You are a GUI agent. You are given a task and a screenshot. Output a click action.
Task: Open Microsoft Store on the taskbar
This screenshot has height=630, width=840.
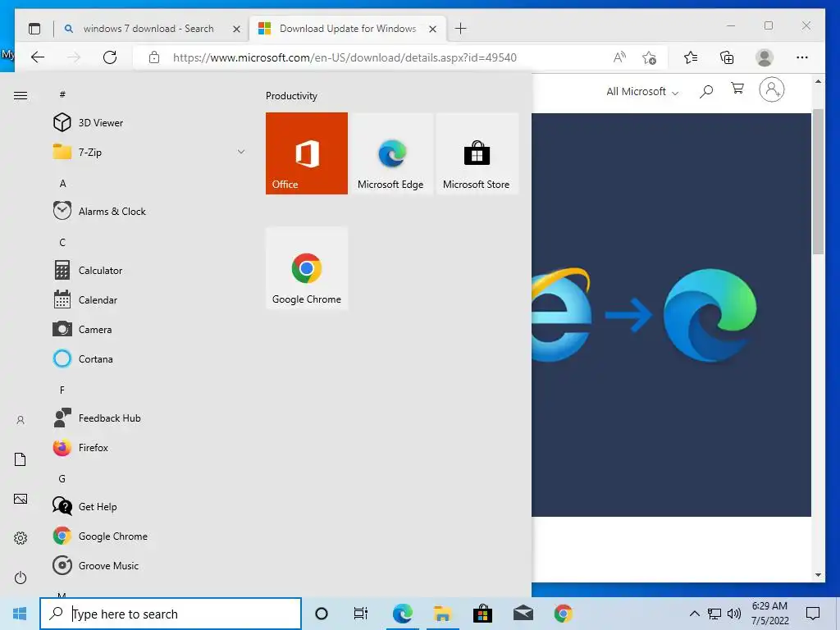(x=482, y=614)
